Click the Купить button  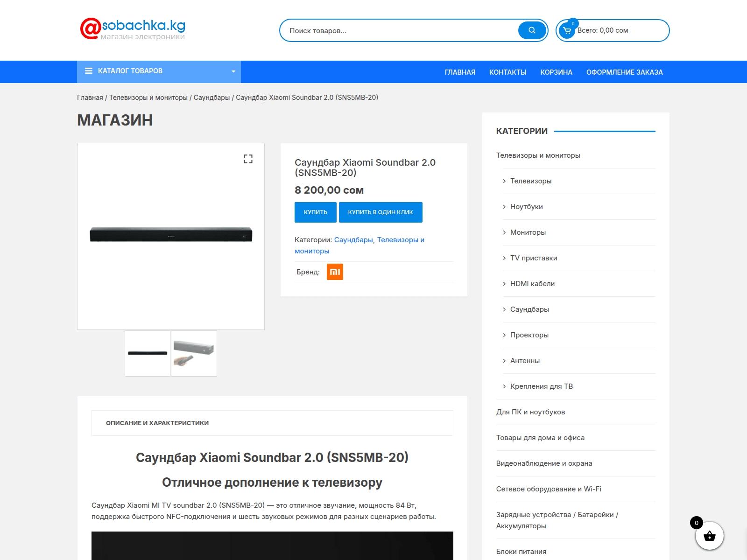316,212
